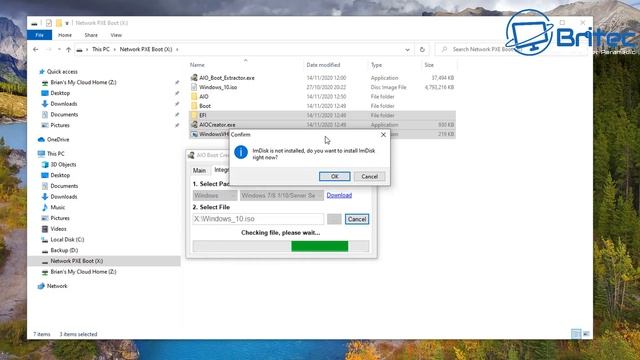Click the Download link in AIO Boot Creator
Screen dimensions: 640x360
click(x=339, y=195)
